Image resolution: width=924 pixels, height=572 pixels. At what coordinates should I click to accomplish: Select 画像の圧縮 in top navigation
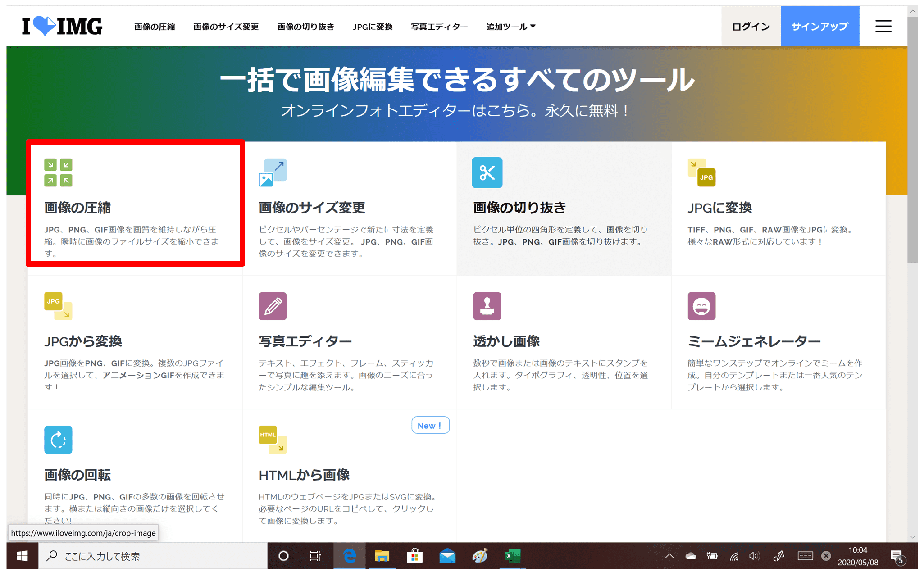(x=155, y=27)
